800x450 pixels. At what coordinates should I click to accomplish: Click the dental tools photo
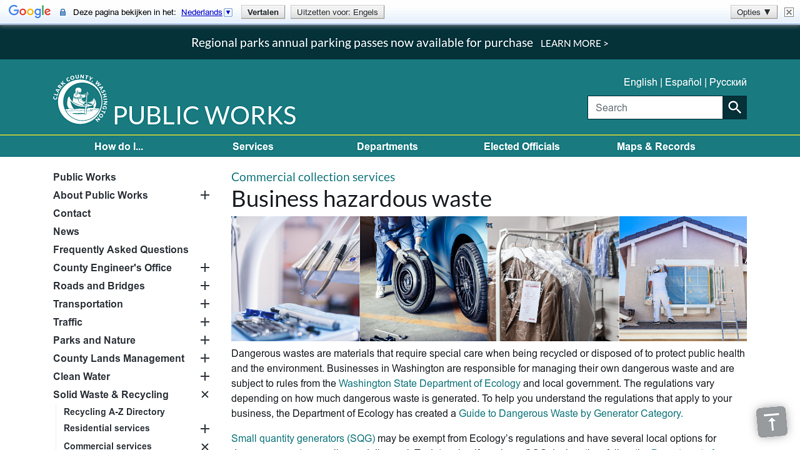click(x=295, y=279)
